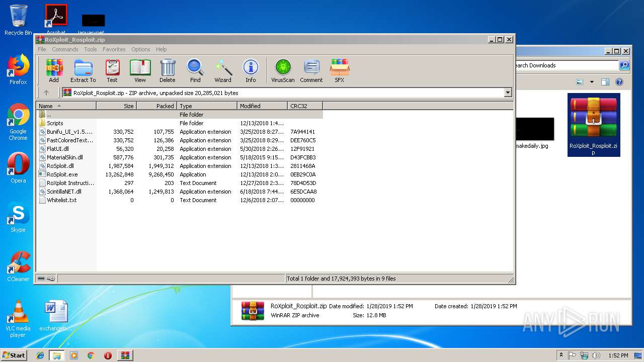Select RoXploit_Rosploit.zip in Explorer window
Image resolution: width=644 pixels, height=362 pixels.
point(594,125)
